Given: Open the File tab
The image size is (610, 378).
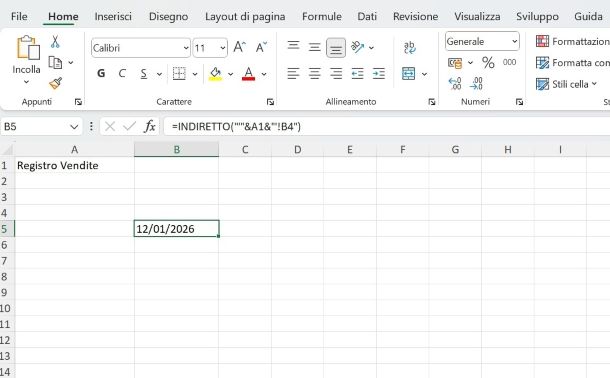Looking at the screenshot, I should click(x=19, y=16).
